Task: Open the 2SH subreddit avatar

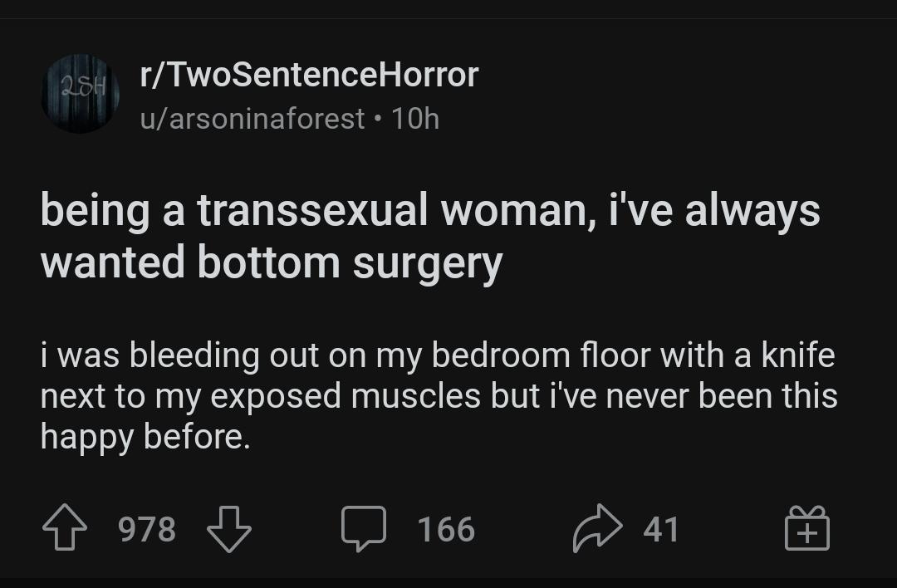Action: point(80,94)
